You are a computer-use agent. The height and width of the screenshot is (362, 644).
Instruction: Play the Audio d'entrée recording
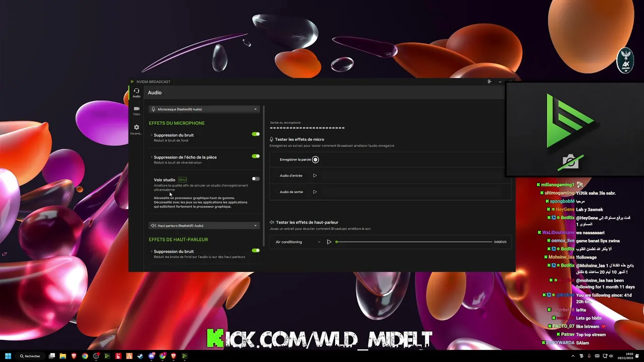[x=315, y=175]
